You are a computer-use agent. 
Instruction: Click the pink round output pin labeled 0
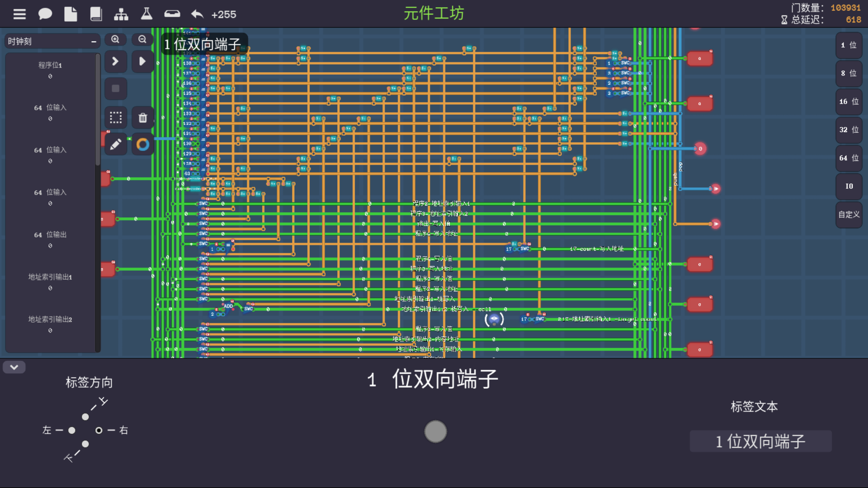(700, 149)
